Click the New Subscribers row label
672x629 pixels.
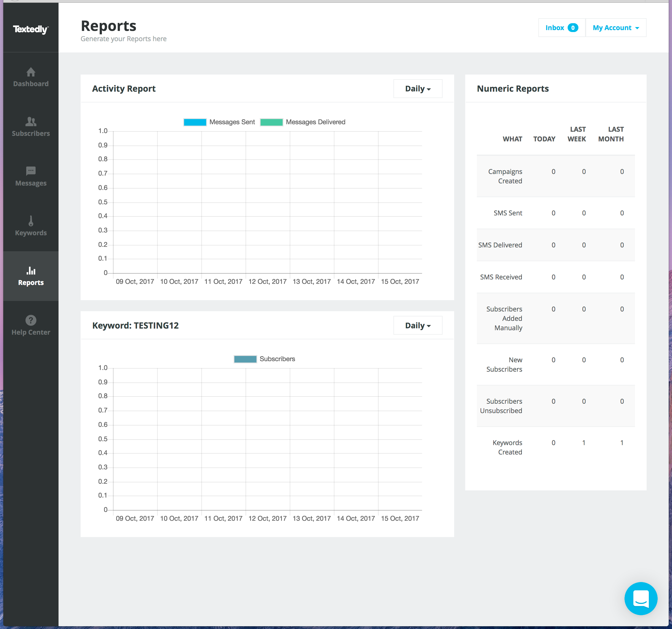click(504, 365)
